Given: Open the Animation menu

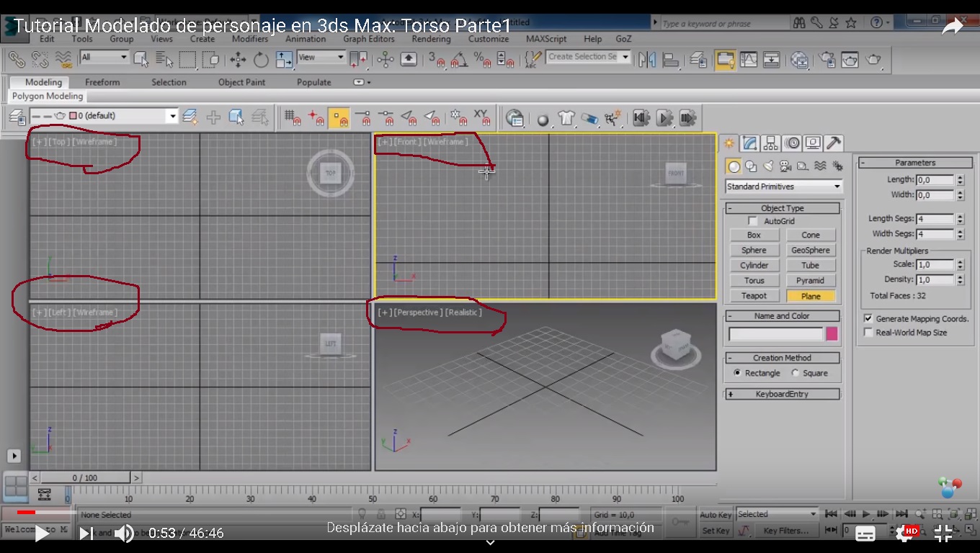Looking at the screenshot, I should [x=306, y=39].
